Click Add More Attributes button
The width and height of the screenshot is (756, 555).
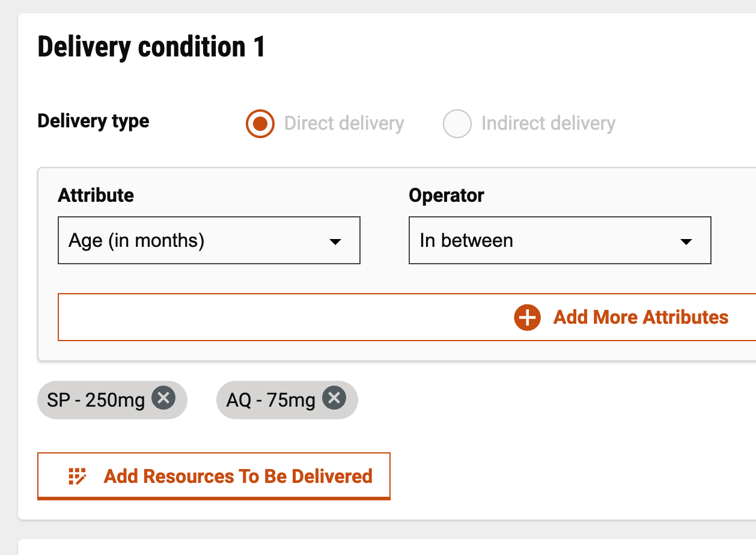tap(640, 317)
